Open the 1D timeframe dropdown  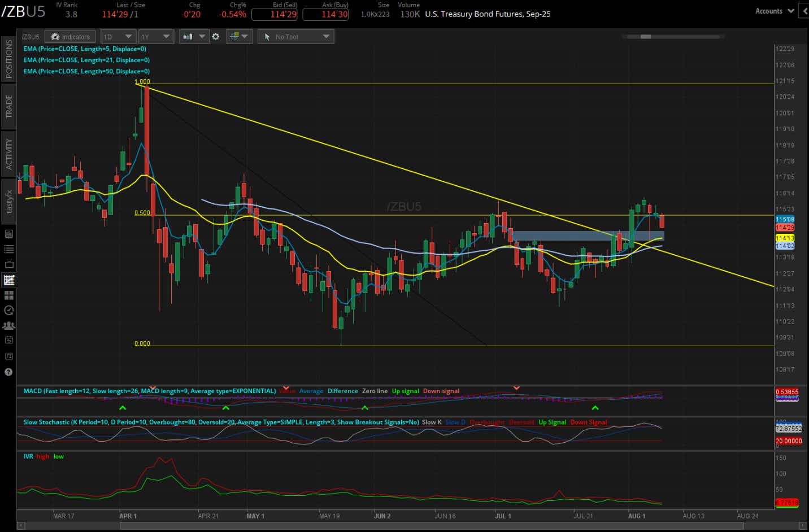[118, 36]
